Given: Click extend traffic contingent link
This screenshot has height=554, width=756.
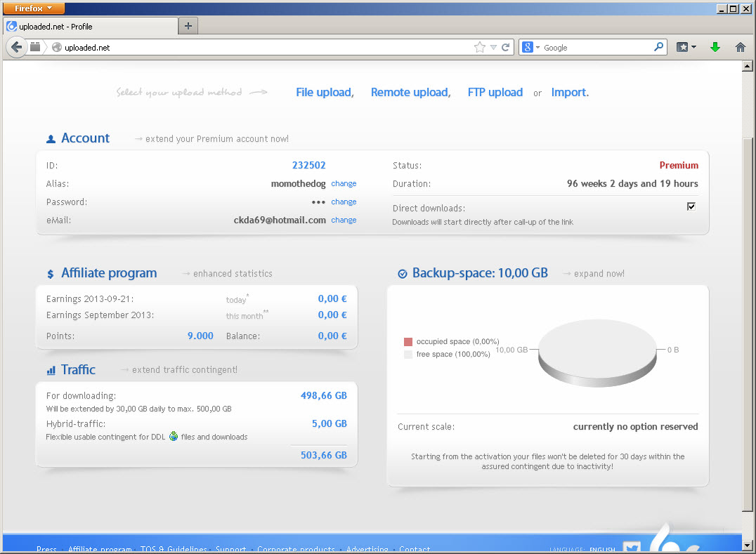Looking at the screenshot, I should coord(185,369).
